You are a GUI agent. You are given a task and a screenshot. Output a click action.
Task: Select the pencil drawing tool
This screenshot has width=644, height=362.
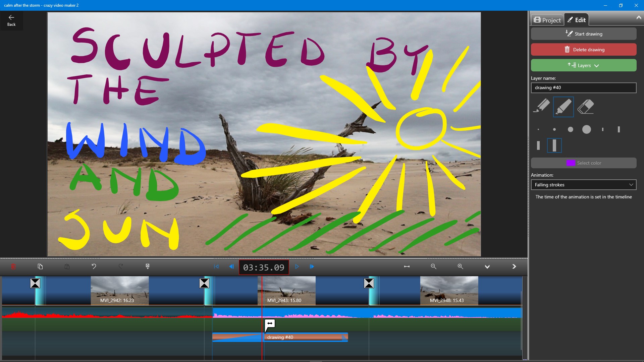click(541, 107)
